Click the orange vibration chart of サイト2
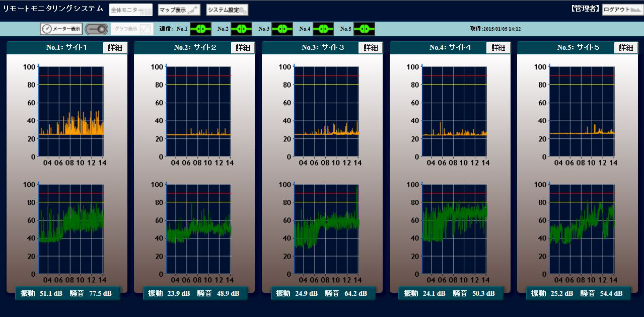This screenshot has height=317, width=644. pyautogui.click(x=199, y=112)
